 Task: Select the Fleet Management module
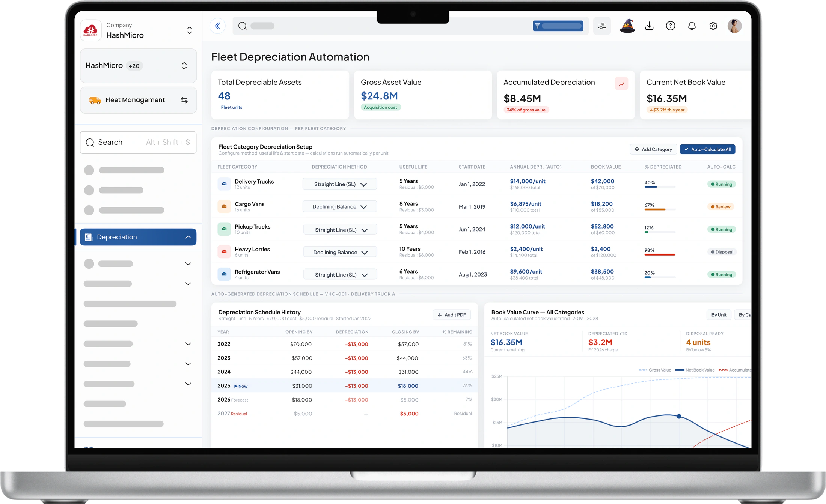[x=138, y=100]
